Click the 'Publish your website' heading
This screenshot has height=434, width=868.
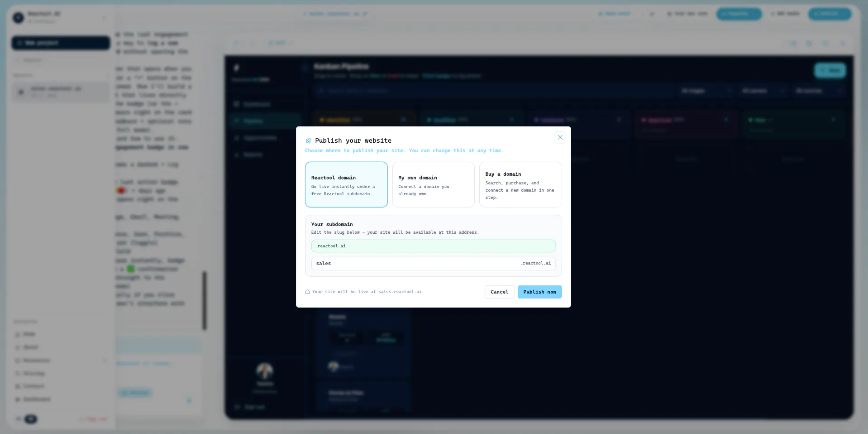pyautogui.click(x=353, y=140)
